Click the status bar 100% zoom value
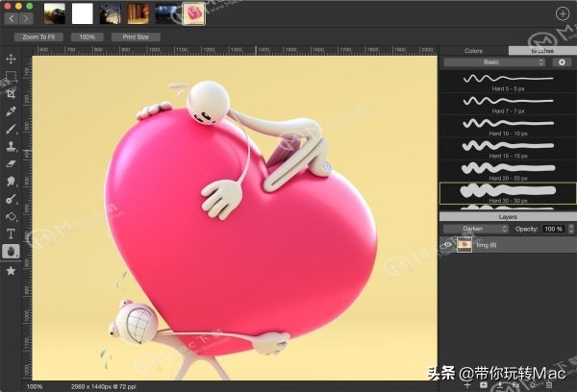The height and width of the screenshot is (392, 577). 35,386
